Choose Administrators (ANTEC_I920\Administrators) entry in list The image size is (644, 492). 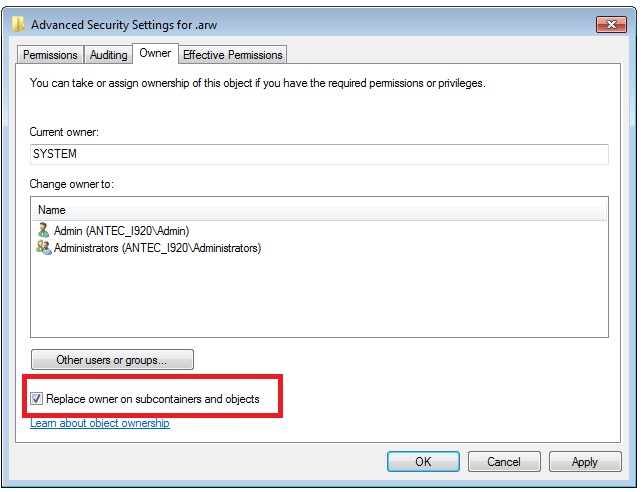click(x=157, y=247)
